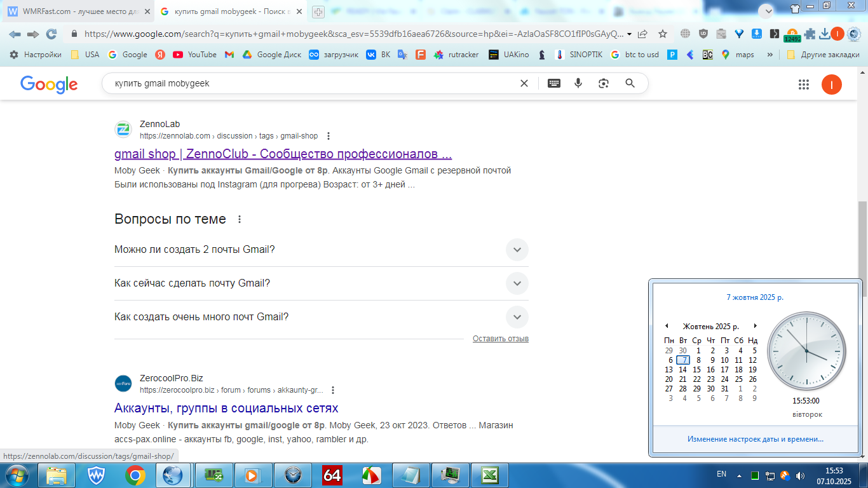The width and height of the screenshot is (868, 488).
Task: Reload the current page
Action: [x=51, y=34]
